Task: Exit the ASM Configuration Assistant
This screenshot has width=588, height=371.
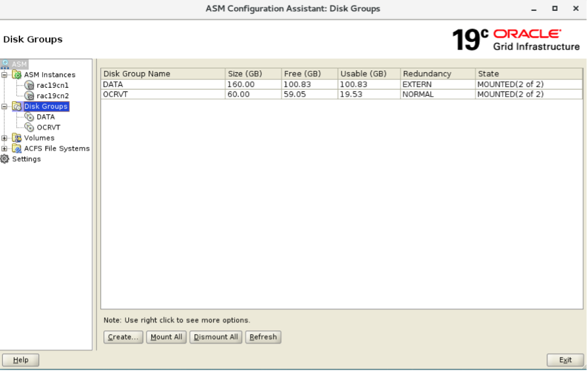Action: [565, 360]
